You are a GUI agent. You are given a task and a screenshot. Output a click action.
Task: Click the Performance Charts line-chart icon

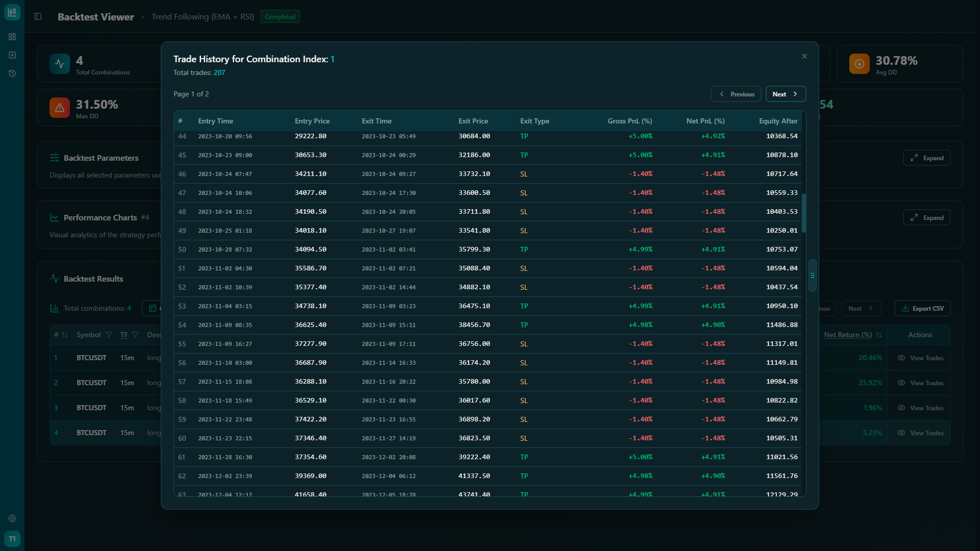click(55, 217)
